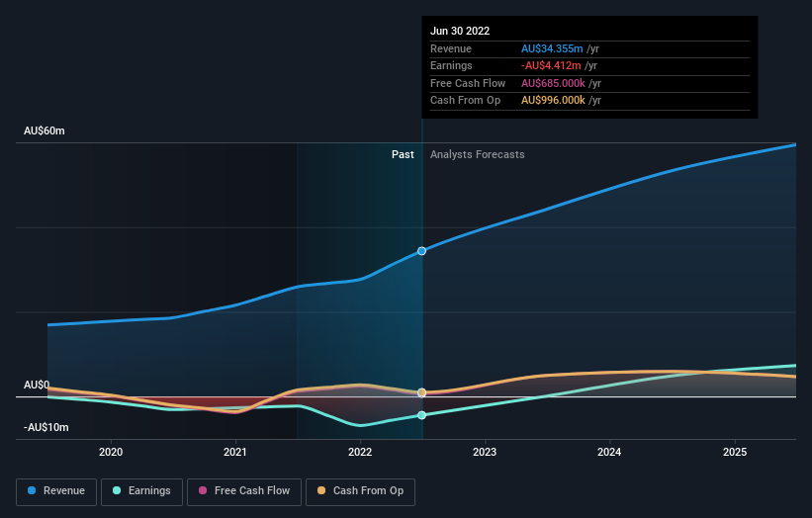Click the Past section label
Viewport: 812px width, 518px height.
pos(403,154)
